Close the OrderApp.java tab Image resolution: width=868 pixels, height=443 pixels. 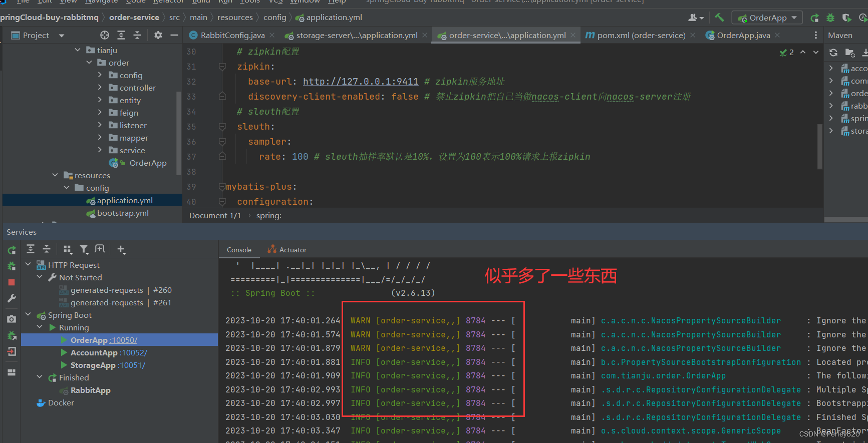point(777,35)
